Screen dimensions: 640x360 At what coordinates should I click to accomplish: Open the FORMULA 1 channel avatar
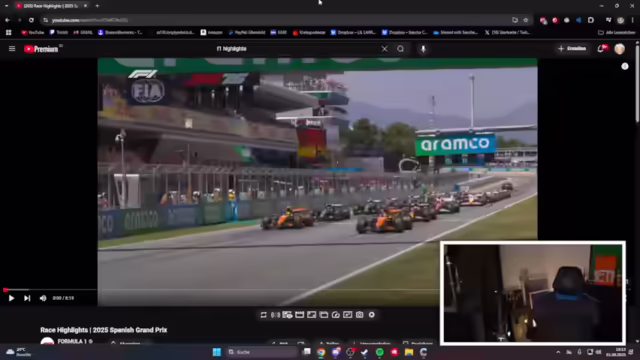point(47,341)
